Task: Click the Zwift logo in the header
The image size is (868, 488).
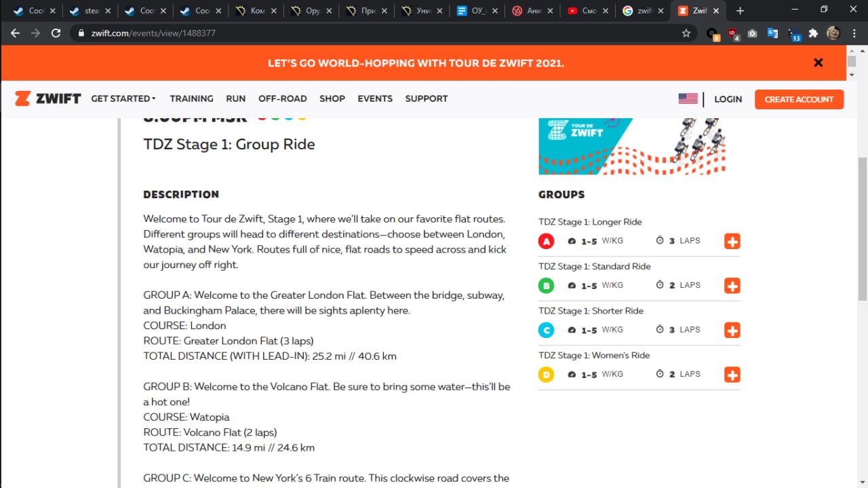Action: 47,99
